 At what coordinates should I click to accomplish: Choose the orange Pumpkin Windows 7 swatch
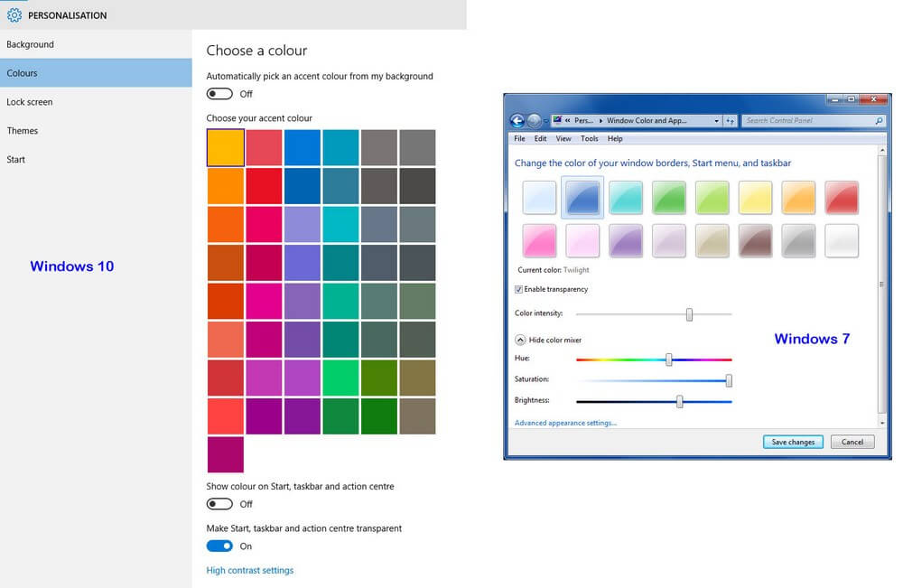798,198
